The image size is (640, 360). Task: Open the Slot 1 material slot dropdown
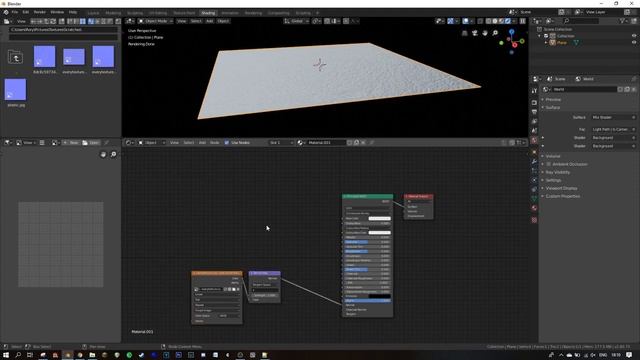[x=281, y=143]
